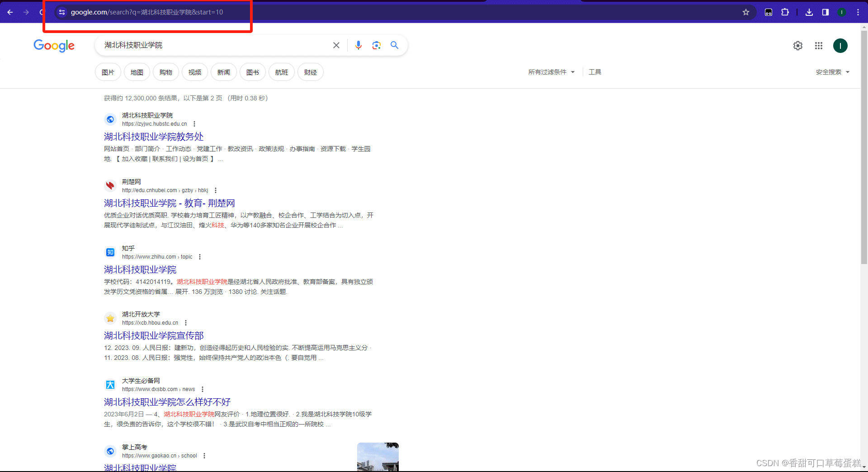Open site information icon in address bar

(x=62, y=12)
